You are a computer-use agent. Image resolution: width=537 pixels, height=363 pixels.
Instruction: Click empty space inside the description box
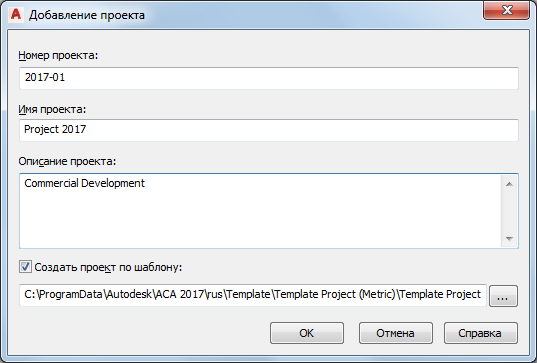click(260, 219)
